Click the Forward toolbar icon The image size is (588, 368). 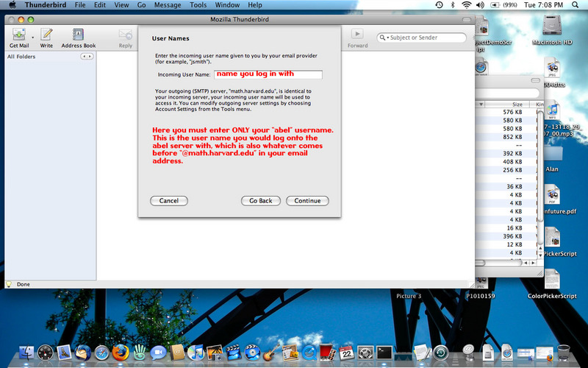click(357, 35)
